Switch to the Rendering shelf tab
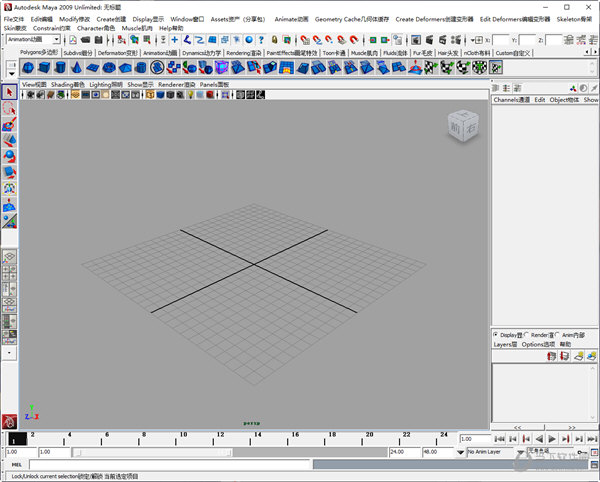 tap(244, 53)
